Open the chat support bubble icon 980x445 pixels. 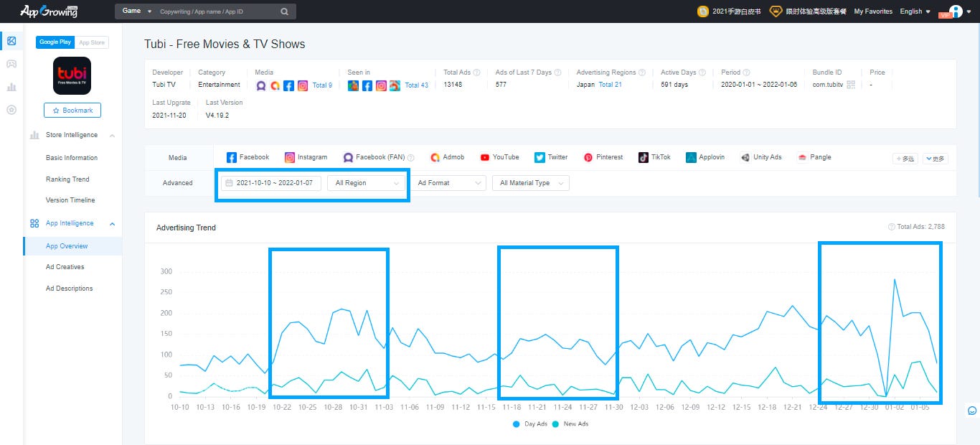(x=972, y=411)
